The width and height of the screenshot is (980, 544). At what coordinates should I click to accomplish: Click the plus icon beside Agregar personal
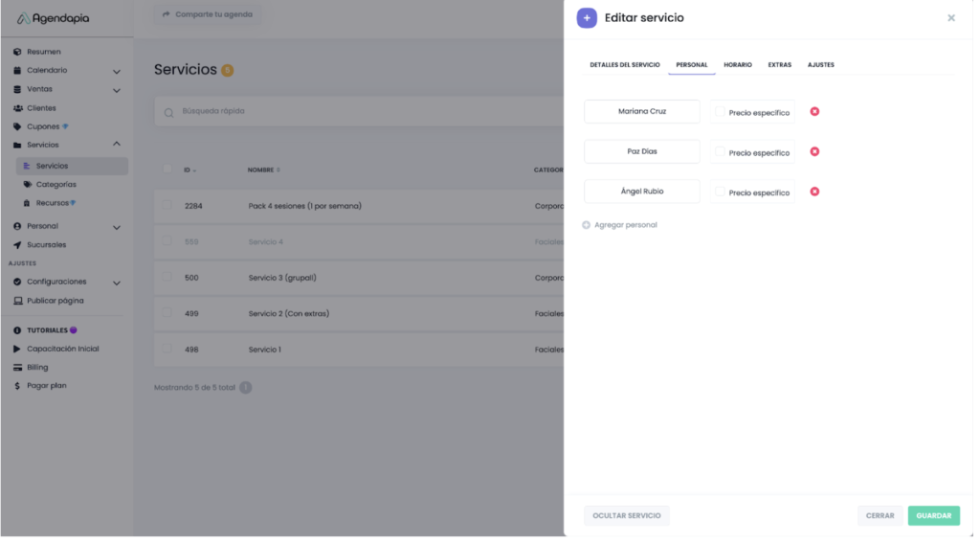point(587,225)
